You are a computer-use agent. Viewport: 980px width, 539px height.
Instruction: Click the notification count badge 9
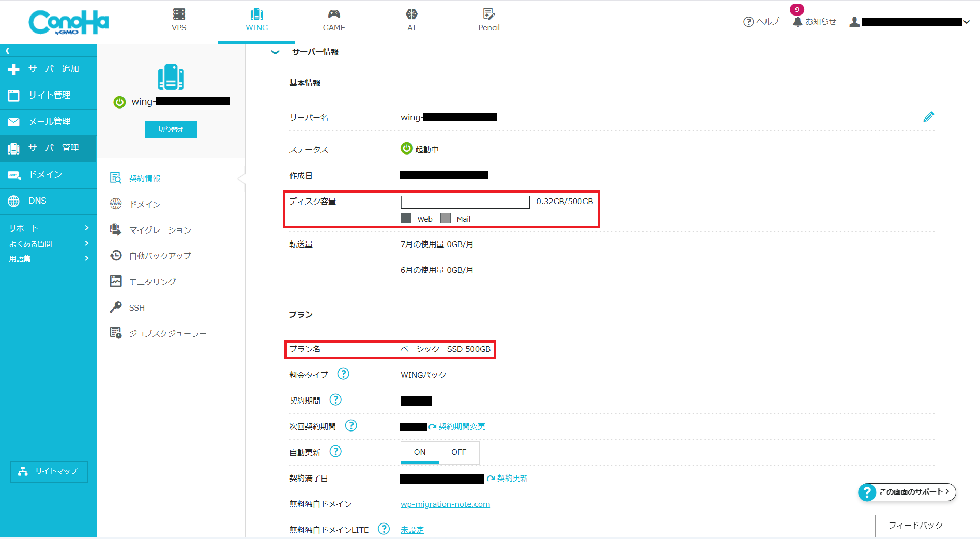coord(797,9)
